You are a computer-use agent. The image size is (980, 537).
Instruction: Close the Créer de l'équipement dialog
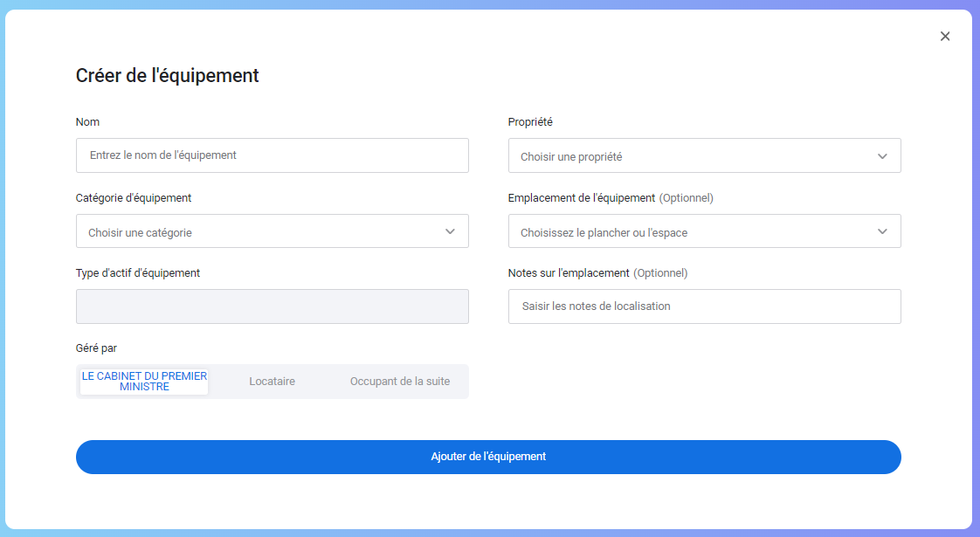(x=944, y=37)
